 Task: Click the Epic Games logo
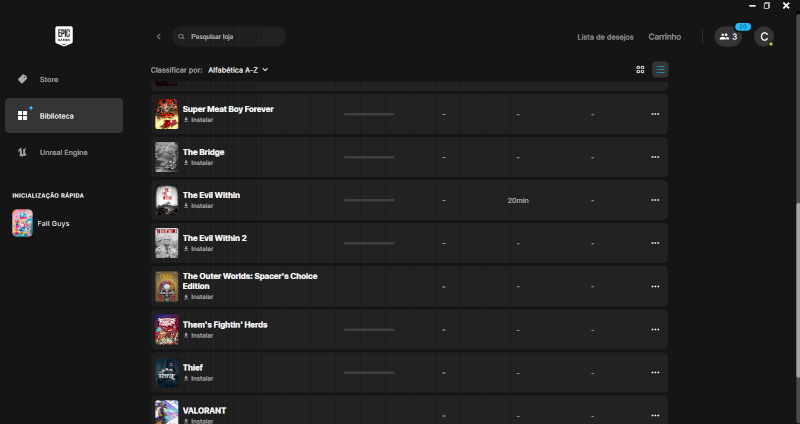(x=64, y=36)
